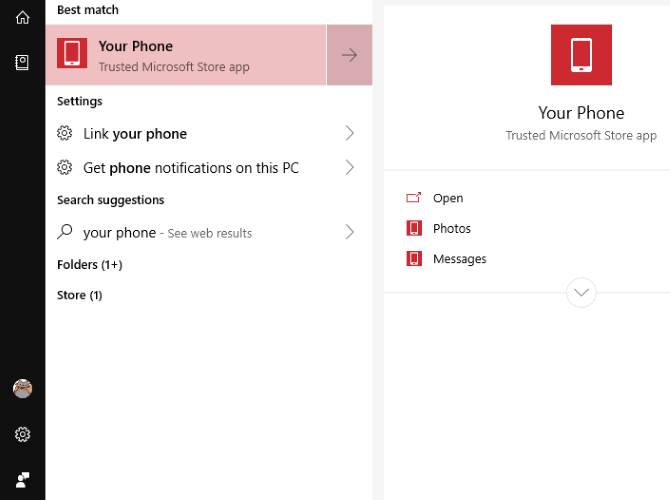The width and height of the screenshot is (670, 500).
Task: Choose Photos in actions list
Action: pyautogui.click(x=452, y=228)
